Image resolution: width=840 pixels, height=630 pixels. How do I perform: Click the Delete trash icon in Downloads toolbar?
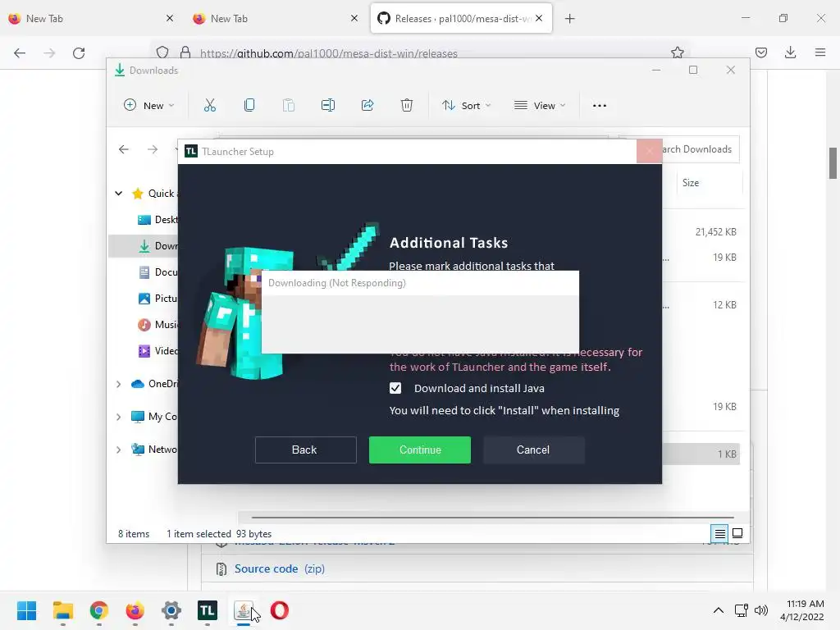tap(407, 105)
